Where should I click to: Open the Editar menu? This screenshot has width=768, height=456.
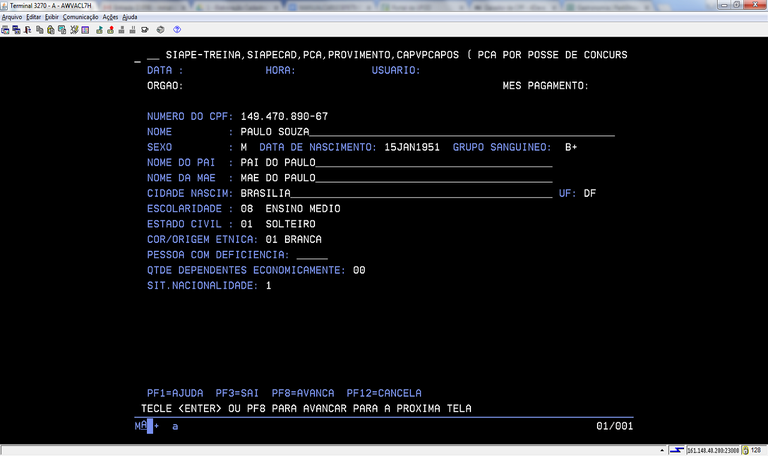34,17
